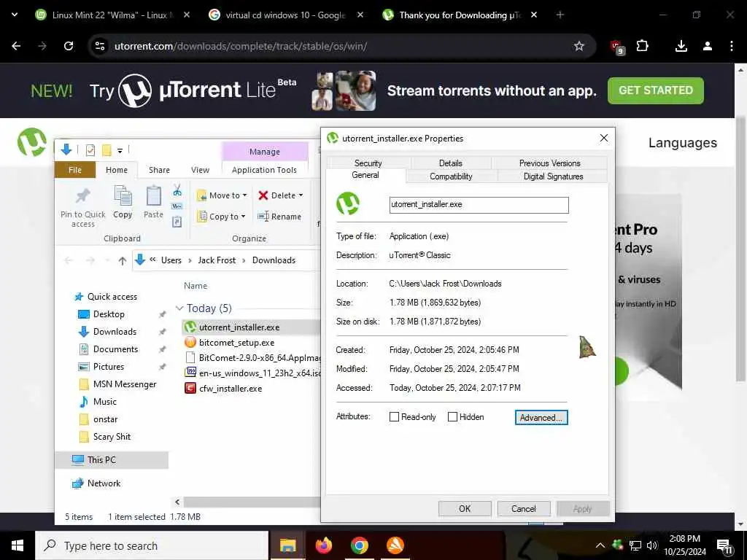747x560 pixels.
Task: Open the Compatibility tab
Action: tap(451, 176)
